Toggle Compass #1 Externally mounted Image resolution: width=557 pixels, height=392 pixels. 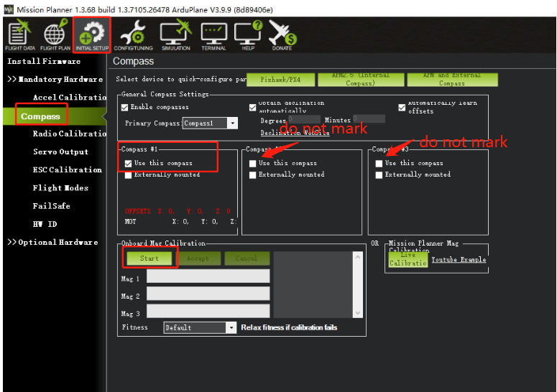tap(128, 175)
